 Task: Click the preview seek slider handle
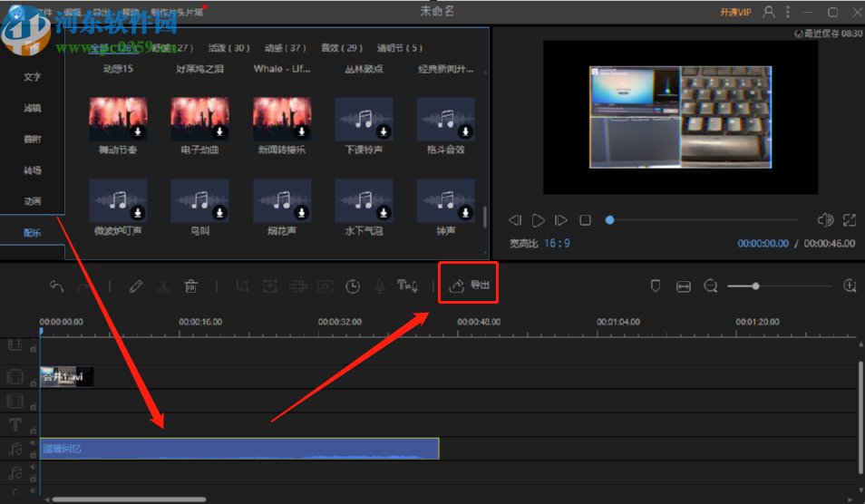click(609, 220)
